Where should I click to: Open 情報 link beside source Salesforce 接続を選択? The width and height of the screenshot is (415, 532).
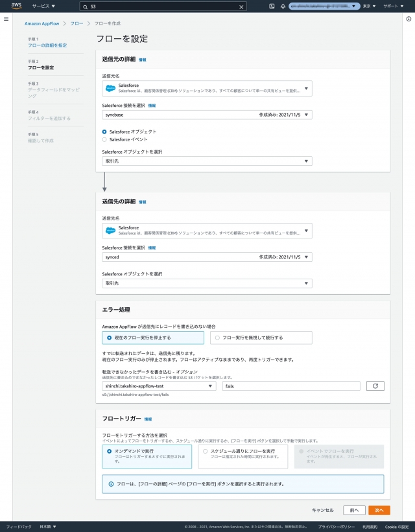[152, 106]
